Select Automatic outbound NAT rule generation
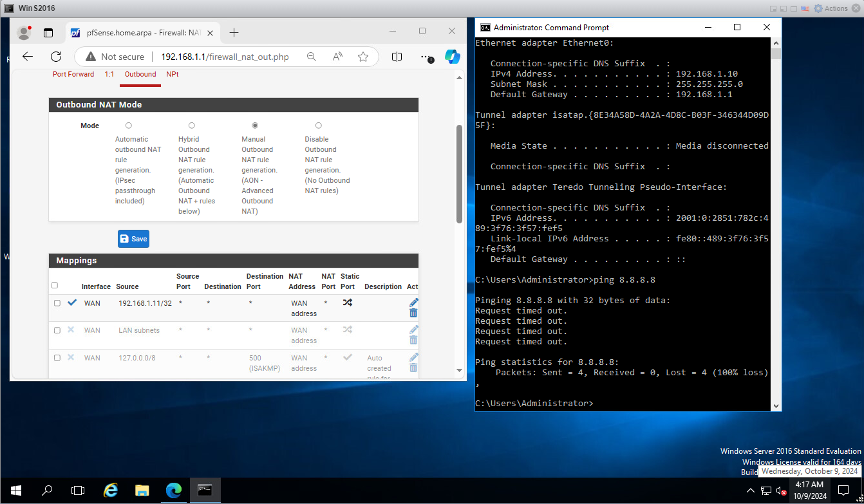Viewport: 864px width, 504px height. click(x=129, y=126)
